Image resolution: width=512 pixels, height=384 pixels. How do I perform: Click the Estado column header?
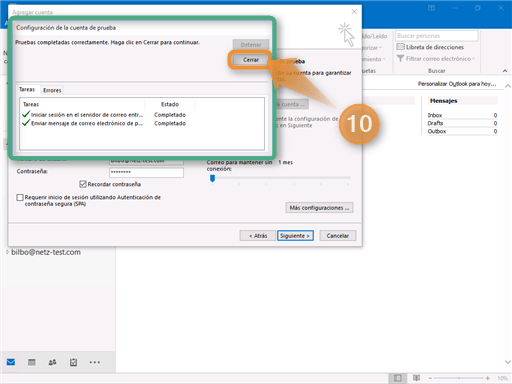pos(170,104)
